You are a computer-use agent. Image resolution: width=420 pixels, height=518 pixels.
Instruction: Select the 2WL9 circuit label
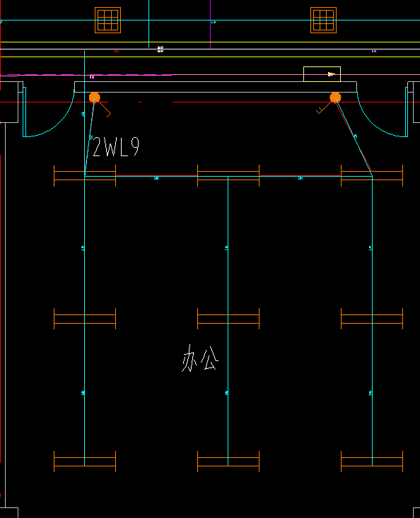click(x=116, y=146)
